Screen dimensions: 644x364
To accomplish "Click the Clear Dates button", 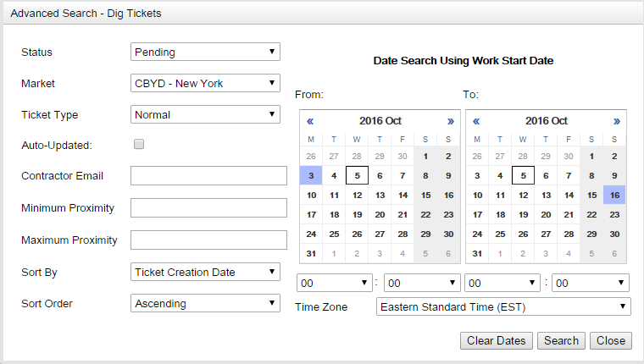I will click(497, 340).
